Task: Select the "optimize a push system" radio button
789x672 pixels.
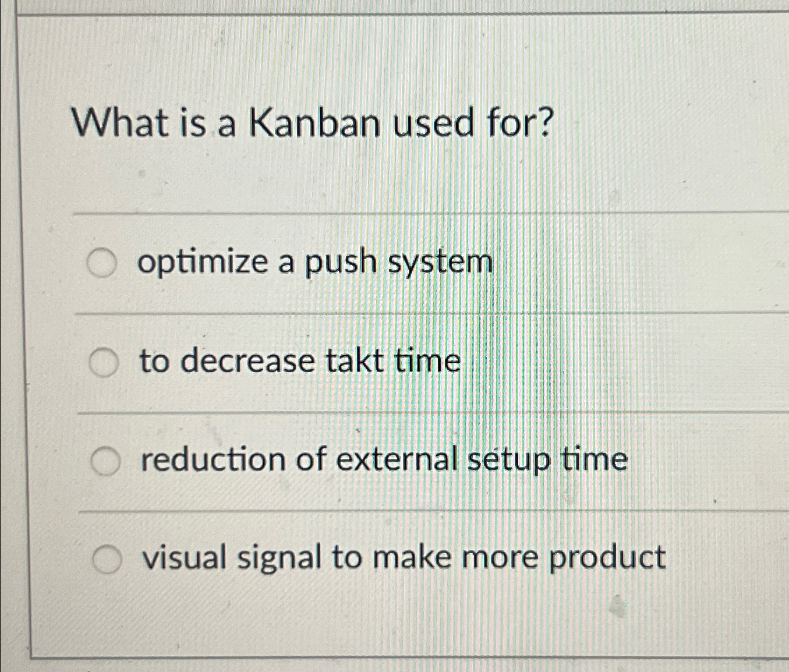Action: 105,263
